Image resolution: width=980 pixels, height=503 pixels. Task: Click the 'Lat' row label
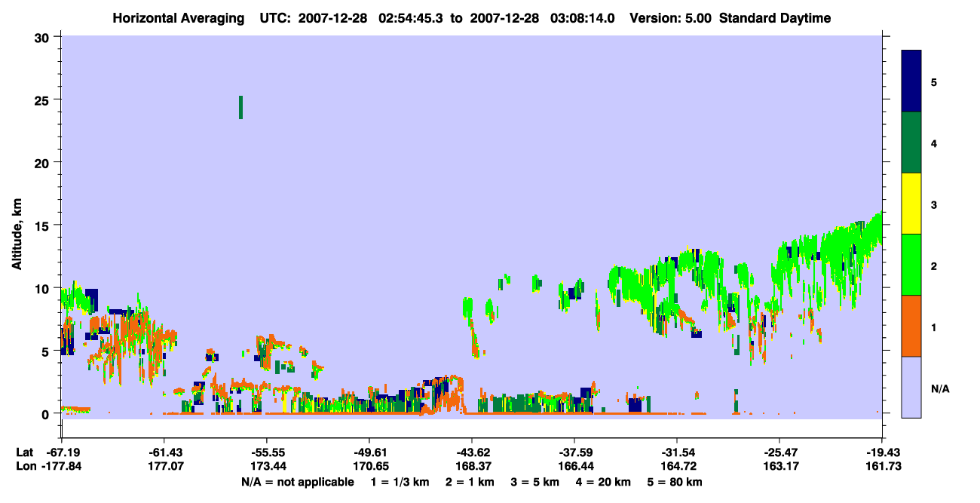[25, 452]
